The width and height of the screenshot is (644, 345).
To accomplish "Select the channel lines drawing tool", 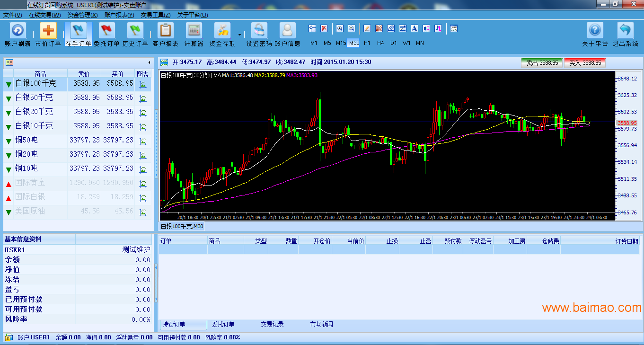I will 403,28.
